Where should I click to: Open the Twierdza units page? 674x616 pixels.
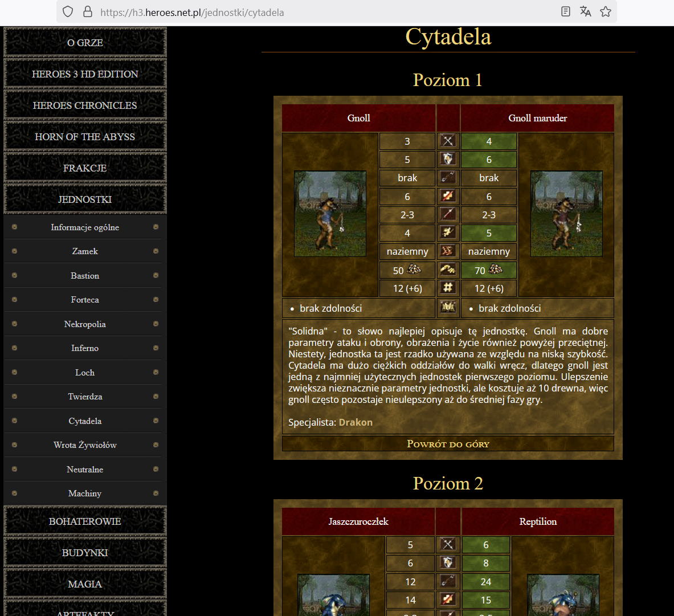click(x=85, y=397)
